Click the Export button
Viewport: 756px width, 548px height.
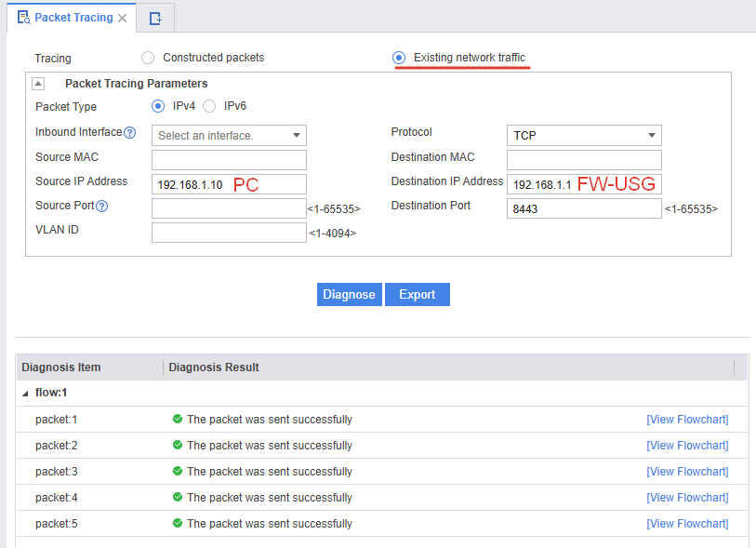click(x=417, y=294)
